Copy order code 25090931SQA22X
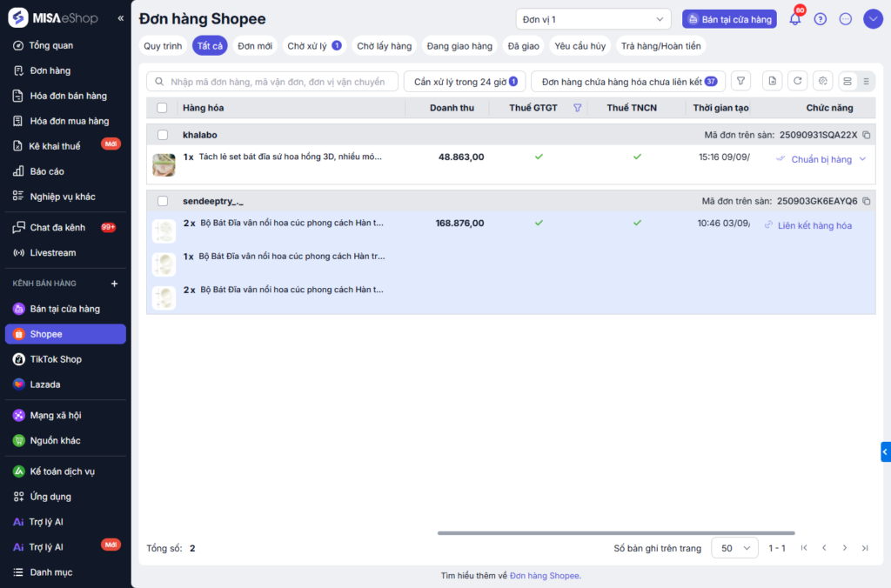The width and height of the screenshot is (891, 588). click(866, 135)
